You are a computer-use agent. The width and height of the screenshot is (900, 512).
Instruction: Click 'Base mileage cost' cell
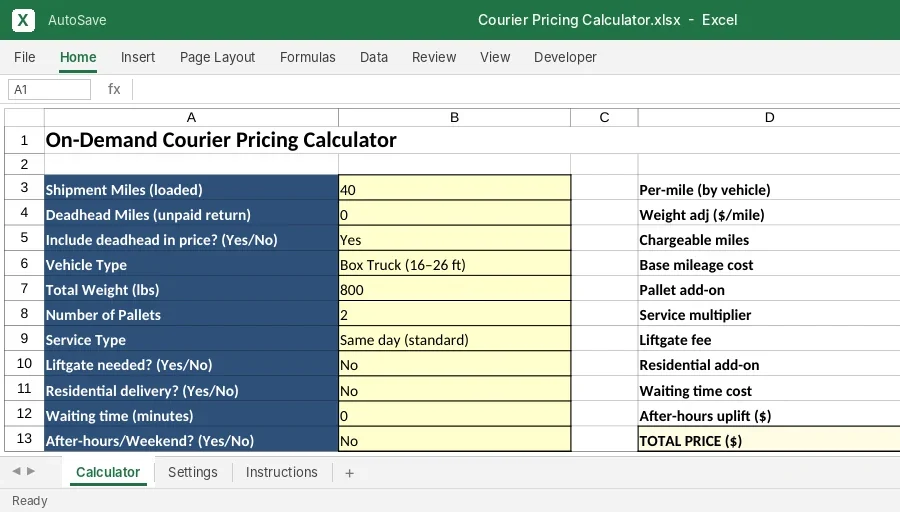point(769,263)
